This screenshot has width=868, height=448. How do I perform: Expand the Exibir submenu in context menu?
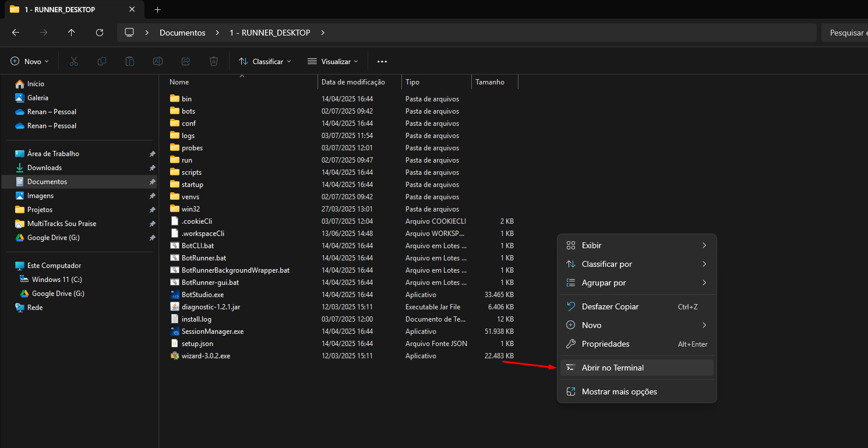pos(636,245)
